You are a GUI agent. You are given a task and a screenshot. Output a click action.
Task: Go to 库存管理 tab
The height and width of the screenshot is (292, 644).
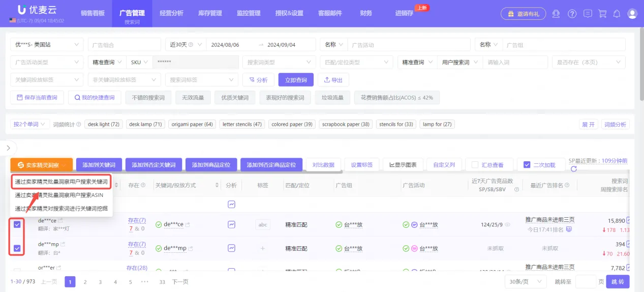coord(209,13)
